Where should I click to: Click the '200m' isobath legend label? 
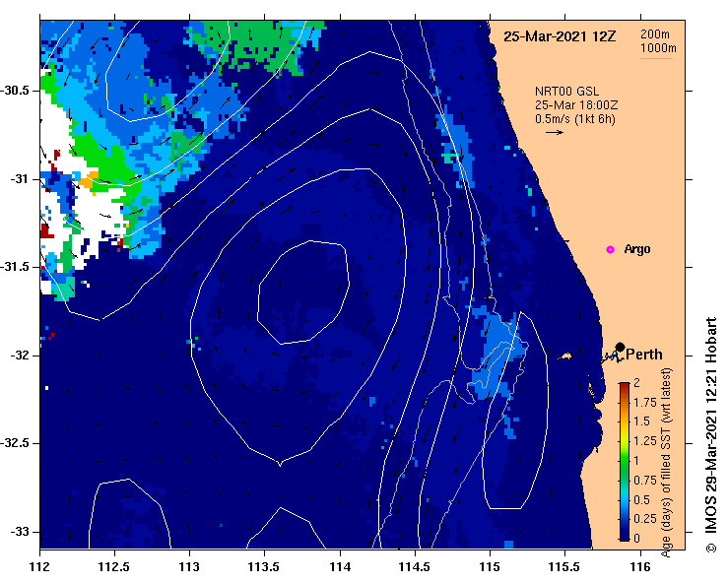click(x=655, y=34)
